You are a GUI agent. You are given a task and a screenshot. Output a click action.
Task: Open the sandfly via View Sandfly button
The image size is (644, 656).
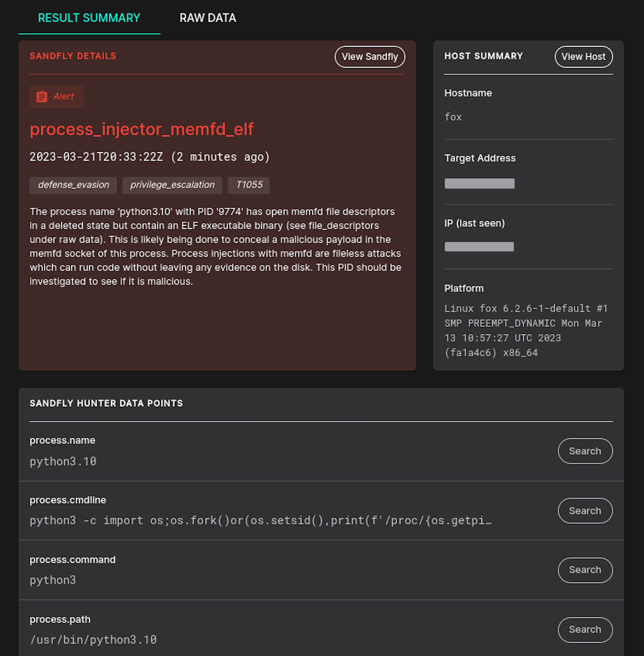pos(370,56)
